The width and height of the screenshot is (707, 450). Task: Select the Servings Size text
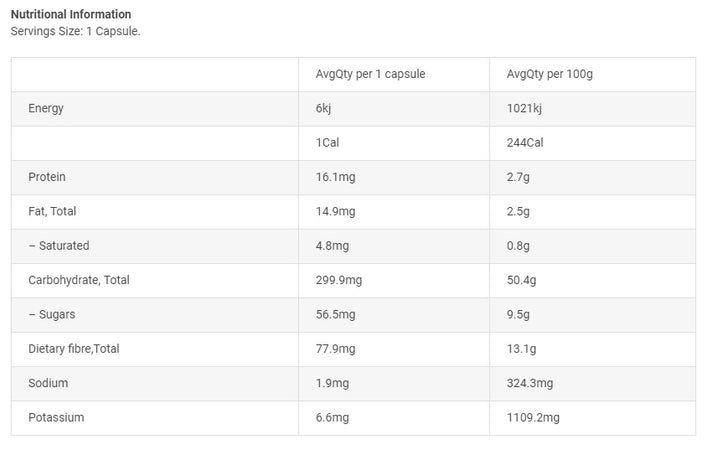pos(75,31)
